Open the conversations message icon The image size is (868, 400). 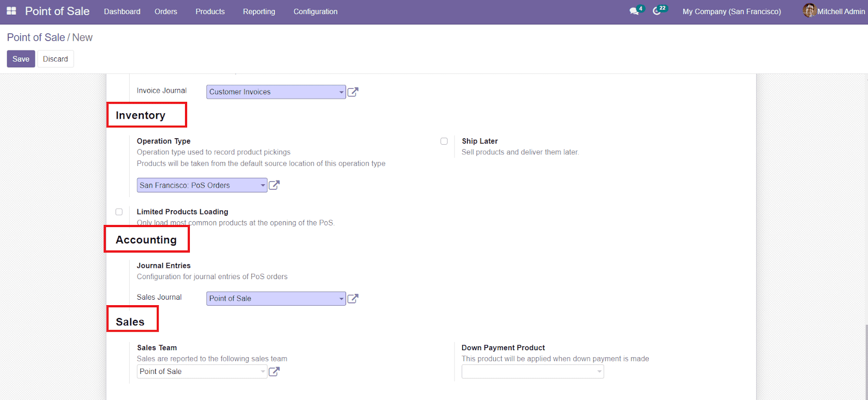pos(634,11)
